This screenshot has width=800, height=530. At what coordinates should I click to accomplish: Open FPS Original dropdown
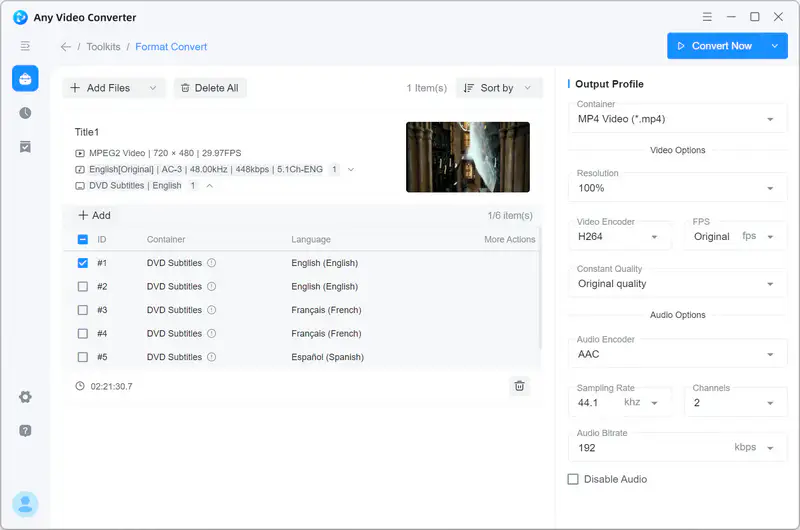(x=735, y=236)
